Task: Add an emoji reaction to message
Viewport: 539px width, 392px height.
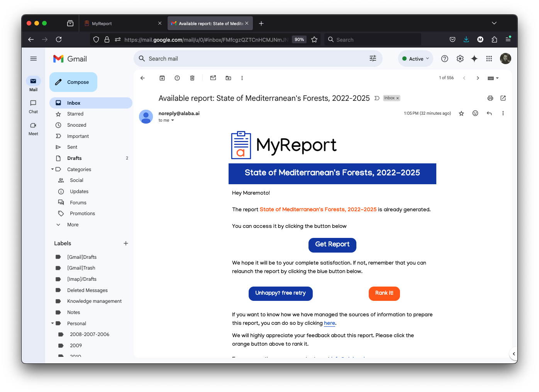Action: pyautogui.click(x=475, y=113)
